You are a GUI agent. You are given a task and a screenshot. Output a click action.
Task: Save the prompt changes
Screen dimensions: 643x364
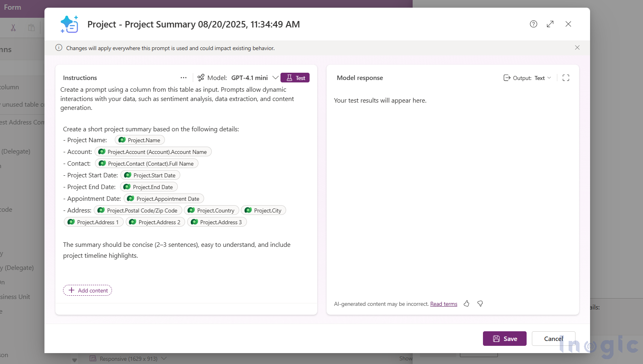(x=505, y=339)
